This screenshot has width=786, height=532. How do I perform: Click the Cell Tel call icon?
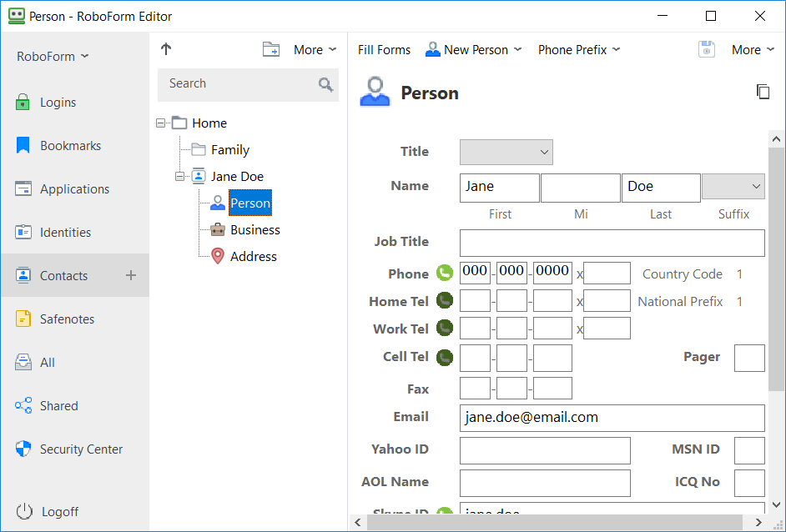coord(445,358)
